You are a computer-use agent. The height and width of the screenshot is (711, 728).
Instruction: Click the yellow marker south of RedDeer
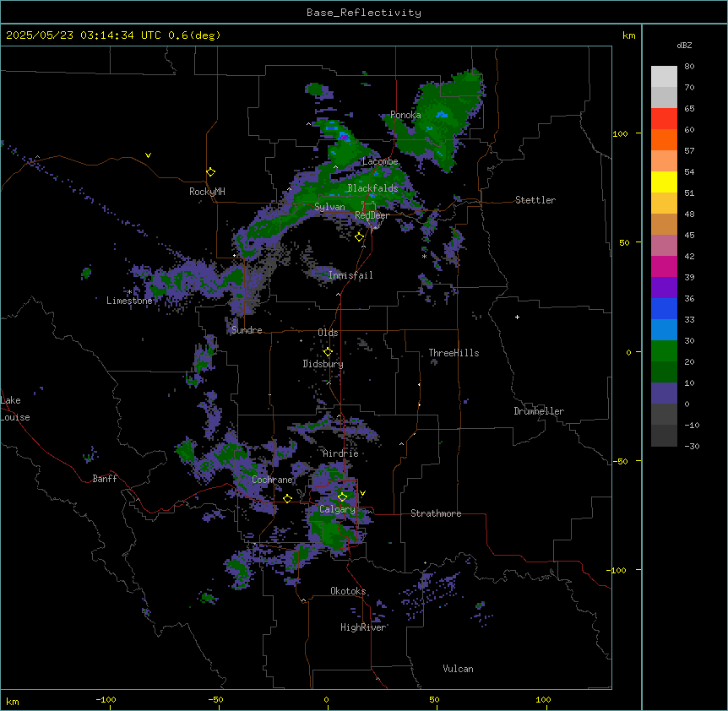(360, 237)
